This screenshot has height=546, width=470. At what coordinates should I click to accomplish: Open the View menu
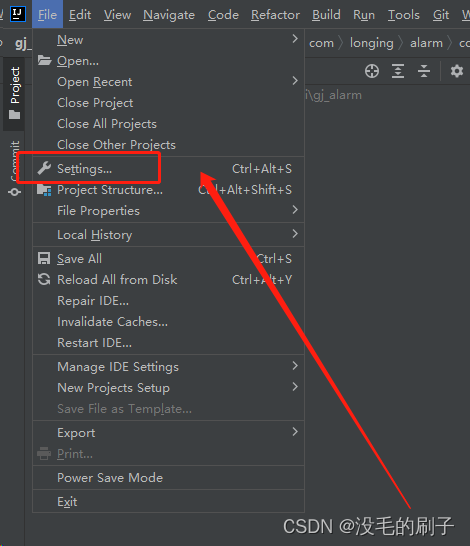pyautogui.click(x=118, y=15)
